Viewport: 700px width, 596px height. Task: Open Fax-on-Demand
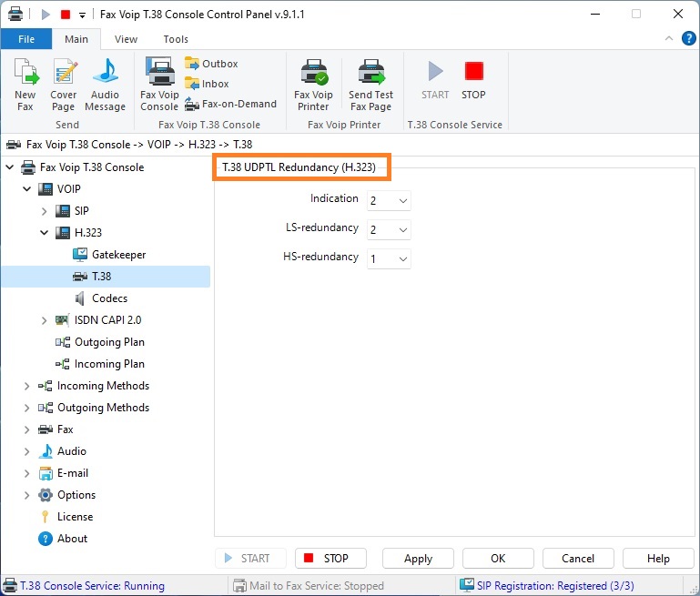pos(231,104)
